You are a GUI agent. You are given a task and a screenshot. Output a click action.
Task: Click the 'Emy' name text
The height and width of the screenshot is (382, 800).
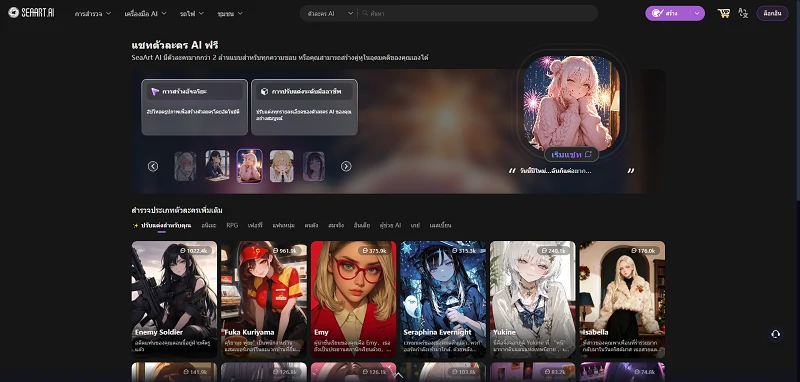click(x=321, y=332)
